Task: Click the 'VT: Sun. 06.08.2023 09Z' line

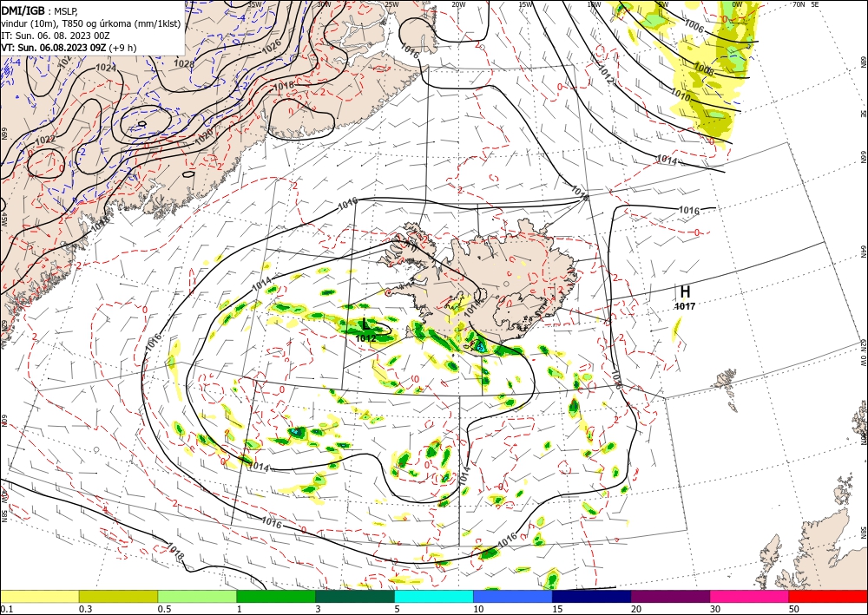Action: 54,48
